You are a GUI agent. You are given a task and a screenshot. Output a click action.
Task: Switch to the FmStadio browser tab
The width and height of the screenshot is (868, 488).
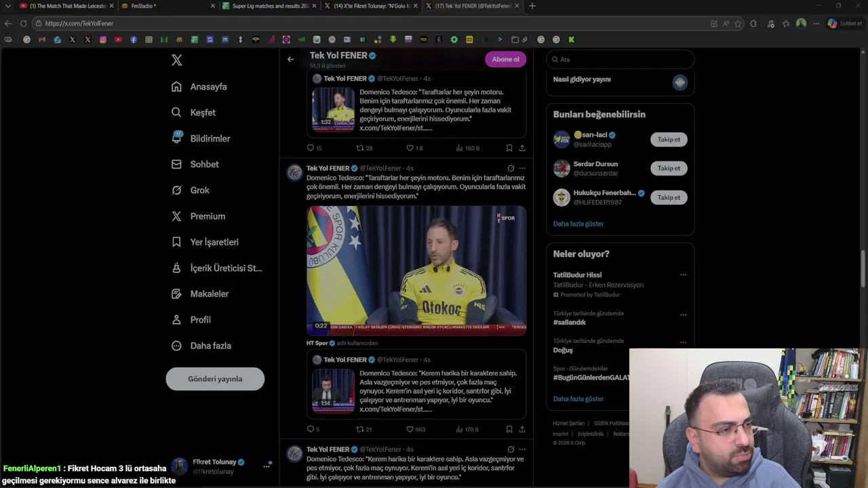[168, 6]
